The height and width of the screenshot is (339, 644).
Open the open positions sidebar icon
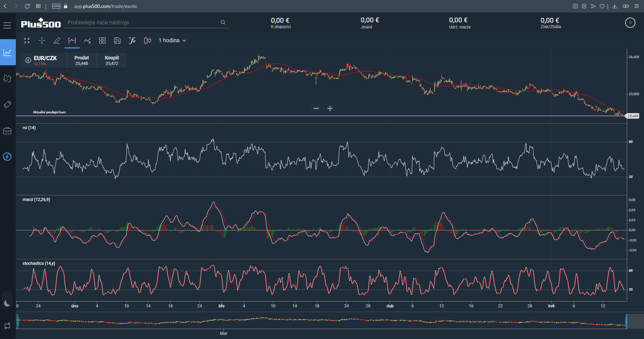(x=7, y=78)
